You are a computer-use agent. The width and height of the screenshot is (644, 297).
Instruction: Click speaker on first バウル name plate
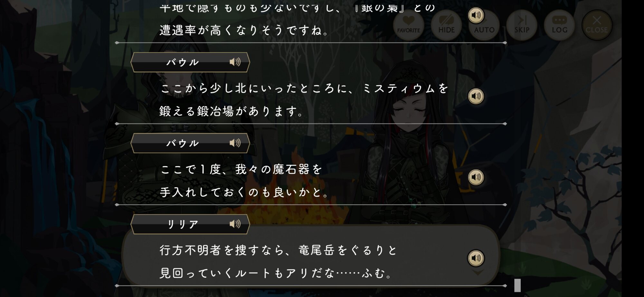point(235,62)
